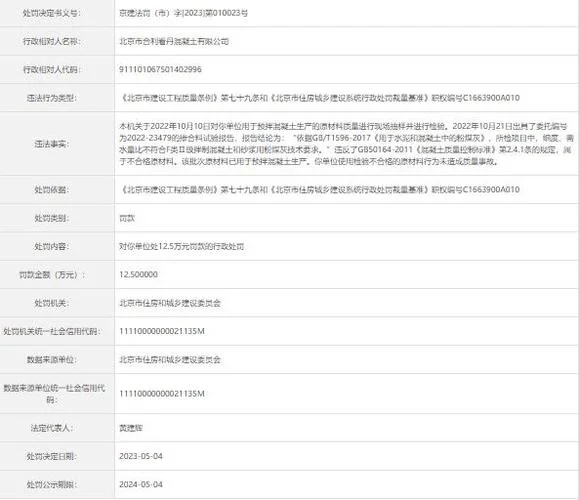Viewport: 579px width, 500px height.
Task: Click the label "数据来源单位"
Action: click(x=51, y=360)
